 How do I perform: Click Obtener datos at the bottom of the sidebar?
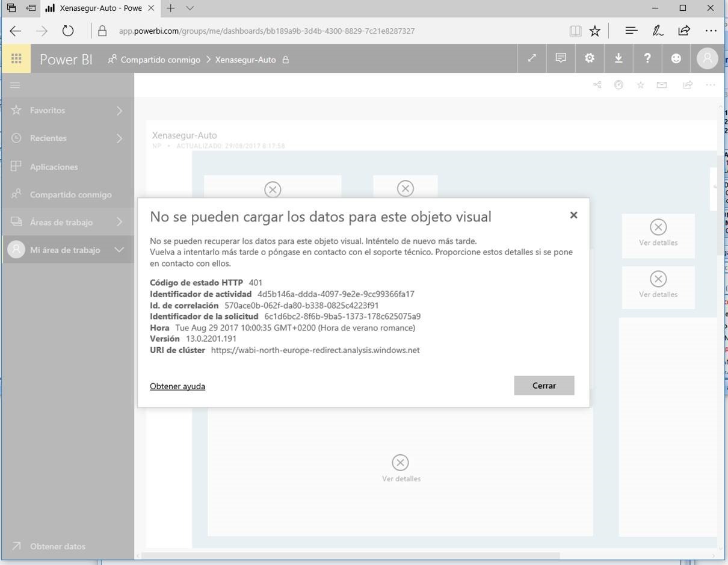pyautogui.click(x=58, y=546)
